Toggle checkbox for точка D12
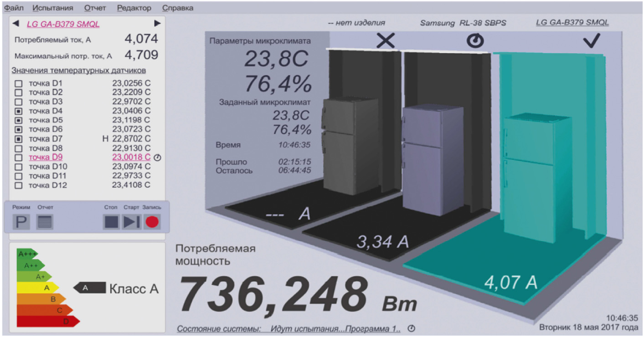This screenshot has height=337, width=644. click(x=19, y=185)
